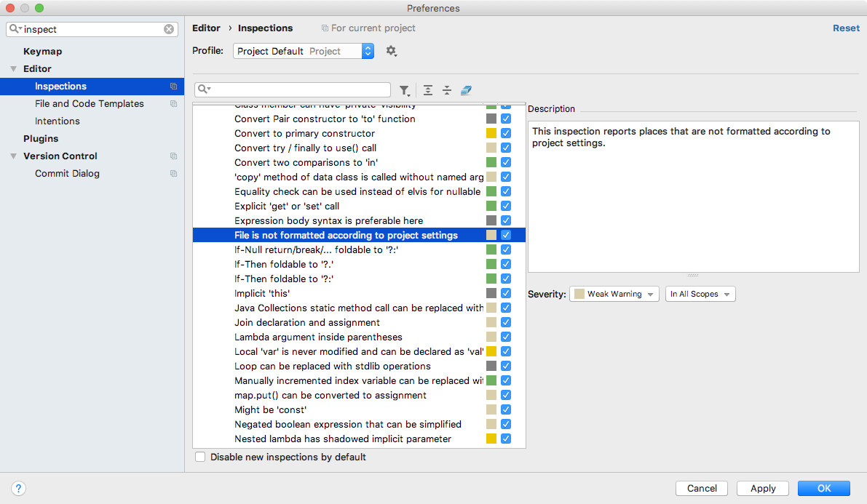The image size is (867, 504).
Task: Open the Profile 'Project Default' dropdown
Action: point(304,51)
